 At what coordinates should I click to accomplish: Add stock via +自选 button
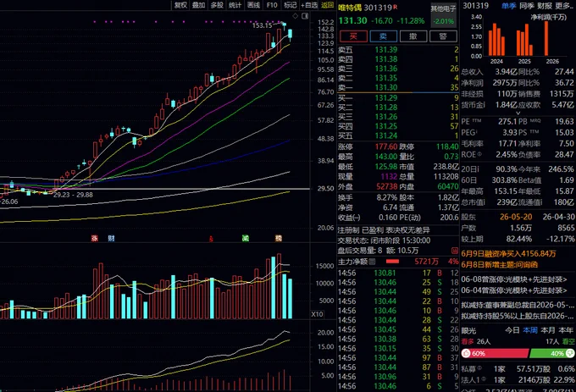click(x=309, y=5)
